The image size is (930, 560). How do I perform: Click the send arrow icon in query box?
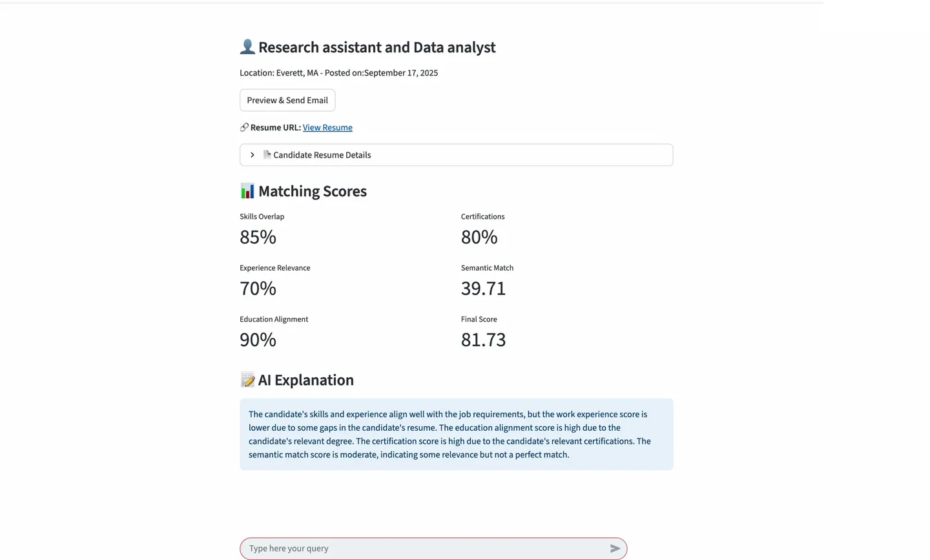(x=615, y=548)
